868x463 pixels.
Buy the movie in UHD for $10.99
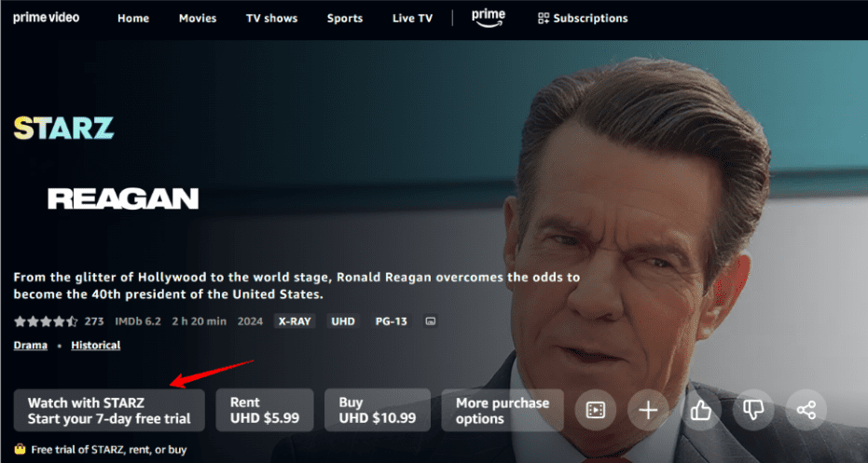378,411
